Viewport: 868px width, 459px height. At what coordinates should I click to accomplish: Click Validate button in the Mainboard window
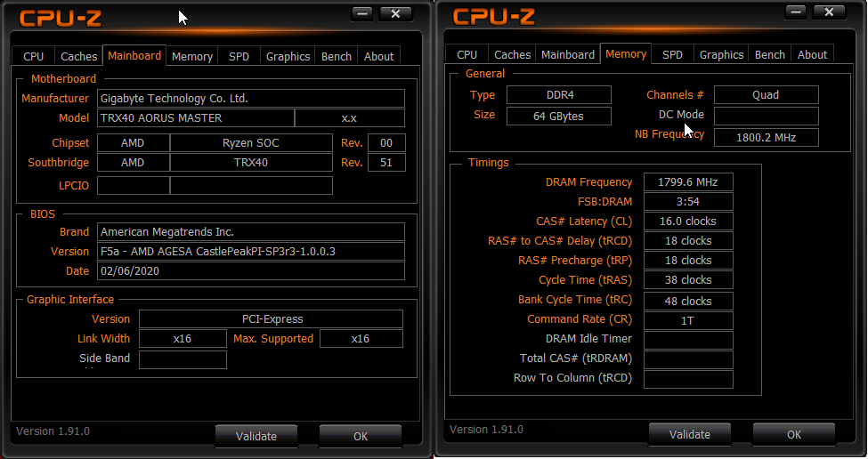click(256, 437)
